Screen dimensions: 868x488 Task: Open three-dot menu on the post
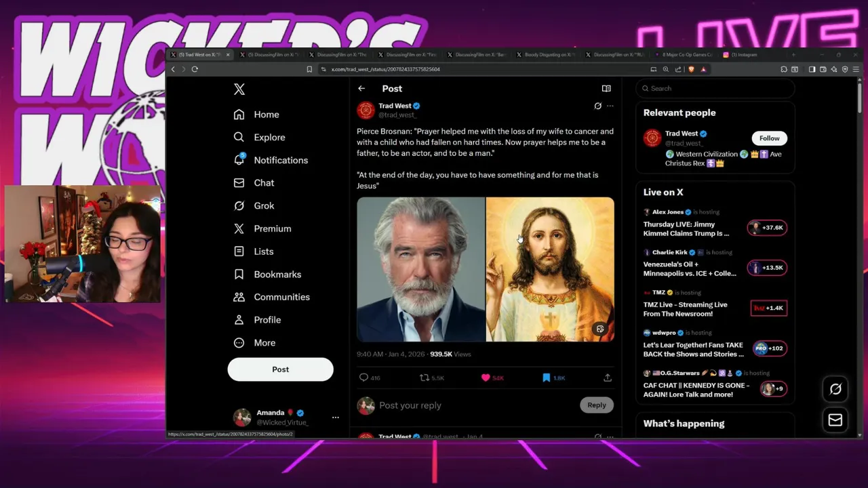(x=610, y=106)
